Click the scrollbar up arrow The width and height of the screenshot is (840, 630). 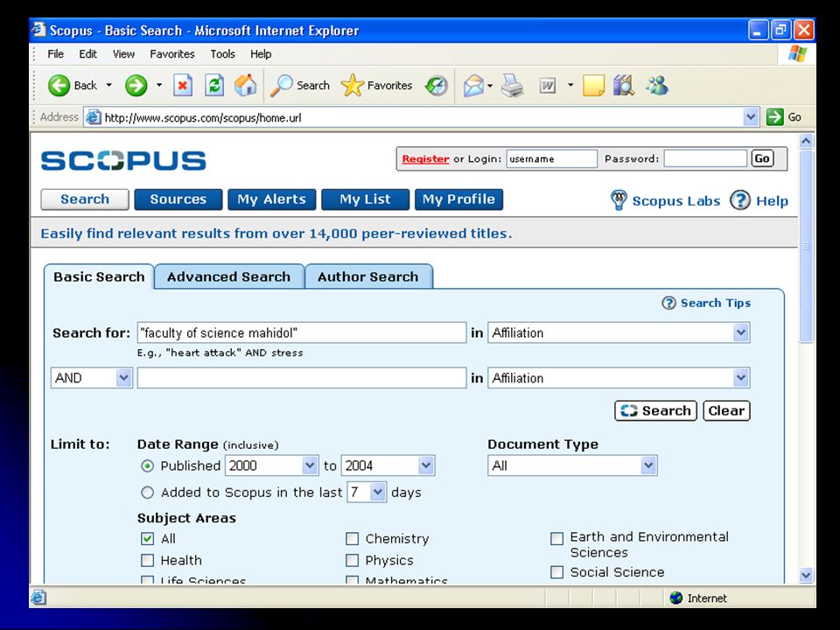(806, 142)
